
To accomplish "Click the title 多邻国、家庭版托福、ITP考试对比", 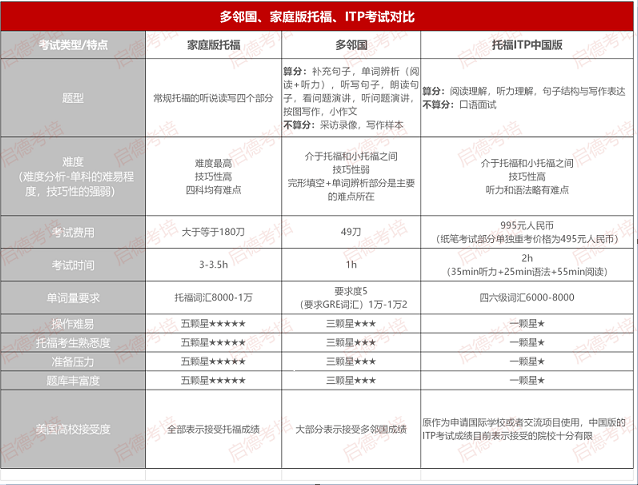I will coord(317,17).
